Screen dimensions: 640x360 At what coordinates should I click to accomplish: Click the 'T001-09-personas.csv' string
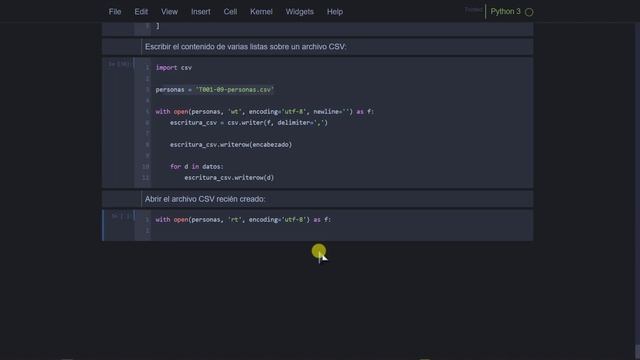click(x=235, y=90)
